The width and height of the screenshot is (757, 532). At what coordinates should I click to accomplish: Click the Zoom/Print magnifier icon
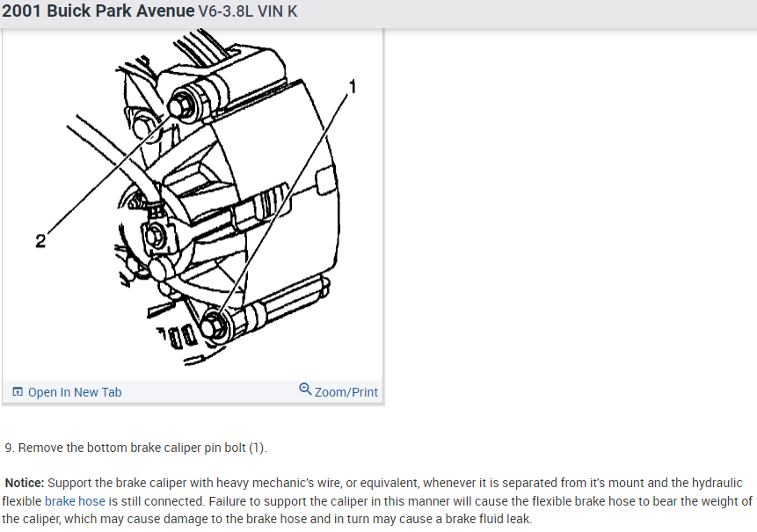(305, 389)
